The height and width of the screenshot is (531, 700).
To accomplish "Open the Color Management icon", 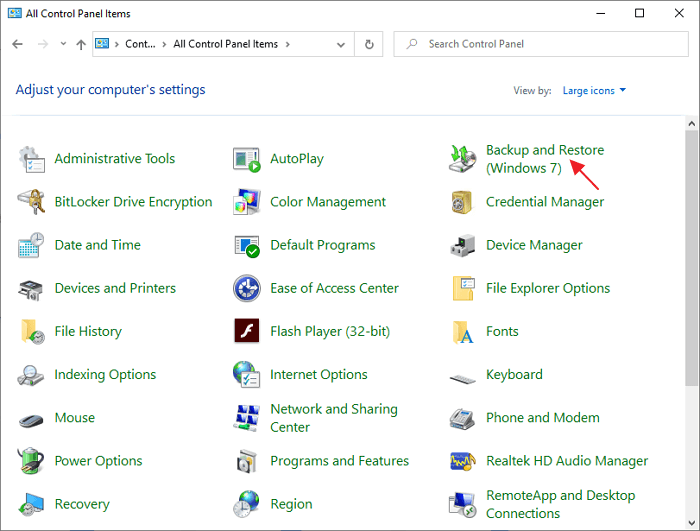I will (x=246, y=202).
